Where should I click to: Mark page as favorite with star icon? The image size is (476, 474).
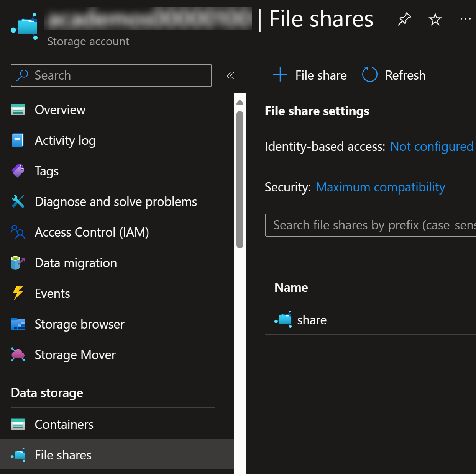[x=435, y=19]
